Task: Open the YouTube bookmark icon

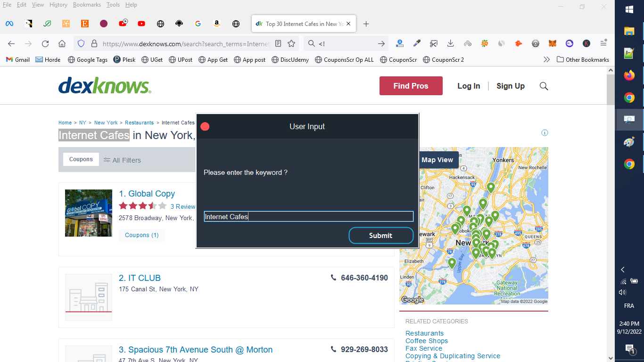Action: pyautogui.click(x=141, y=24)
